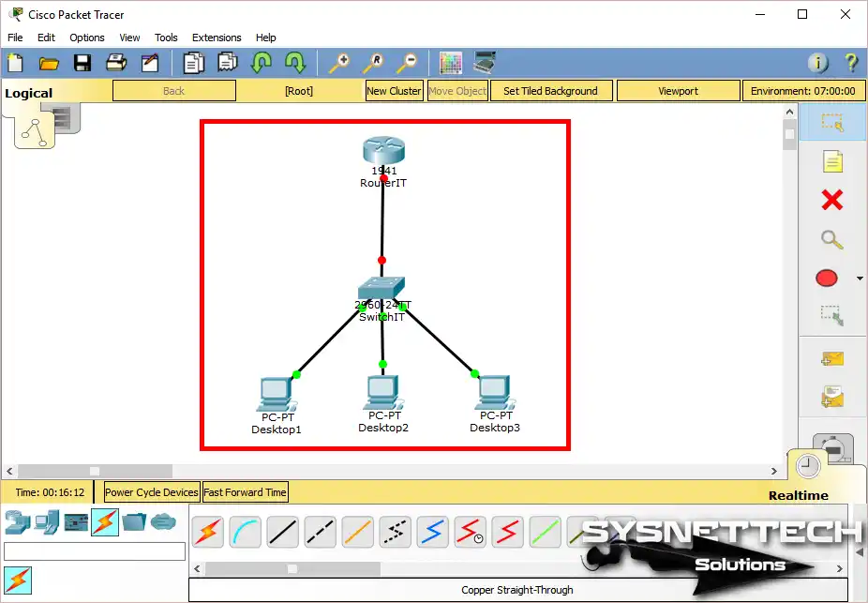Click the Save floppy disk icon
The width and height of the screenshot is (868, 603).
point(82,63)
